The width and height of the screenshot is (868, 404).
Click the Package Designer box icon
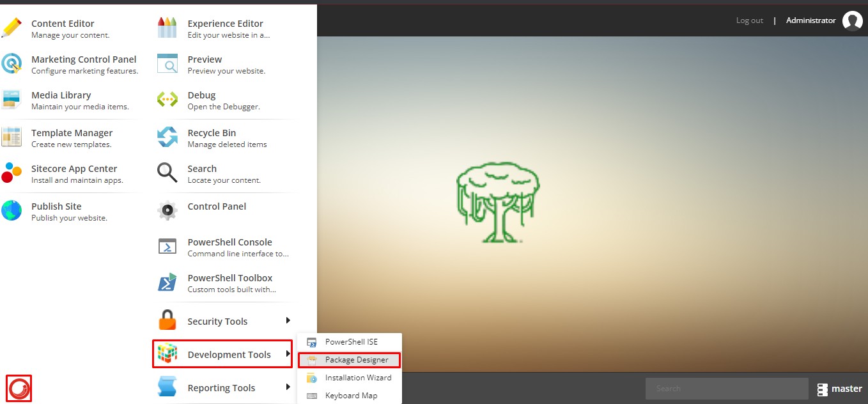point(312,360)
